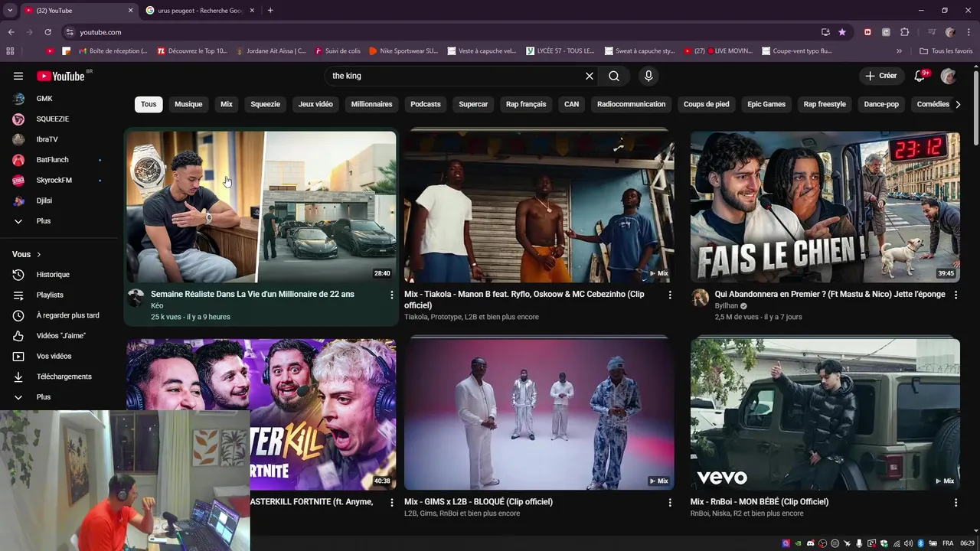Select the 'Millionnaires' filter chip
This screenshot has height=551, width=980.
(371, 104)
